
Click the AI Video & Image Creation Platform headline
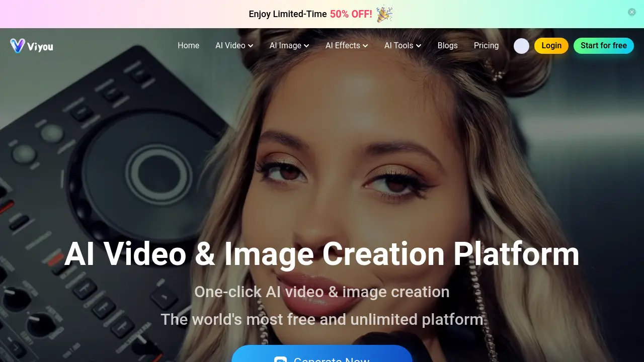click(322, 254)
